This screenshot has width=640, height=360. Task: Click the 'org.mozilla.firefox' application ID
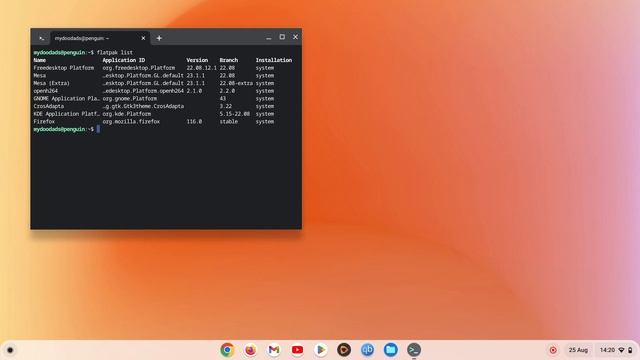[x=131, y=122]
